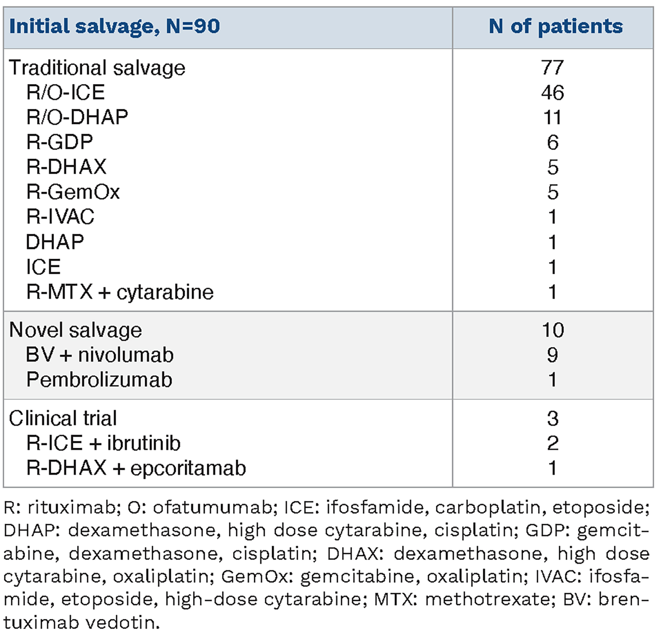Click the 'Pembrolizumab' row label

click(99, 380)
